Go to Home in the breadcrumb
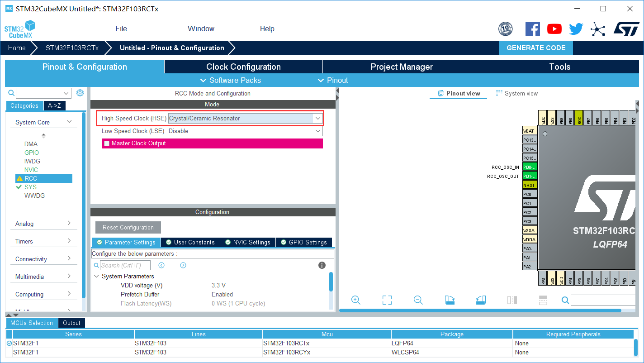 [x=17, y=48]
